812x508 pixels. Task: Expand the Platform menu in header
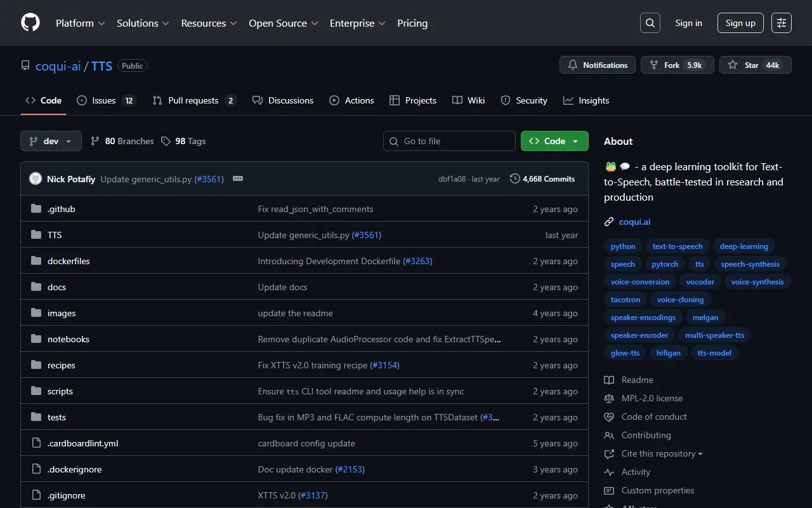point(80,23)
